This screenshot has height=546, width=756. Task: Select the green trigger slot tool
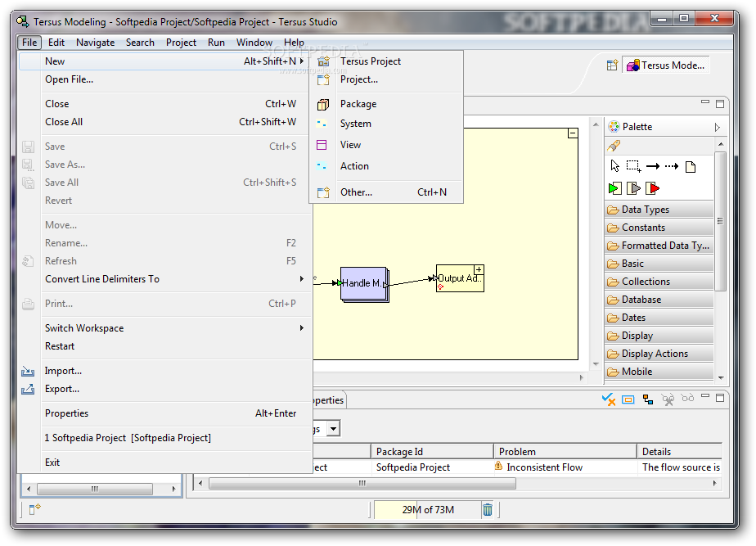click(x=614, y=188)
